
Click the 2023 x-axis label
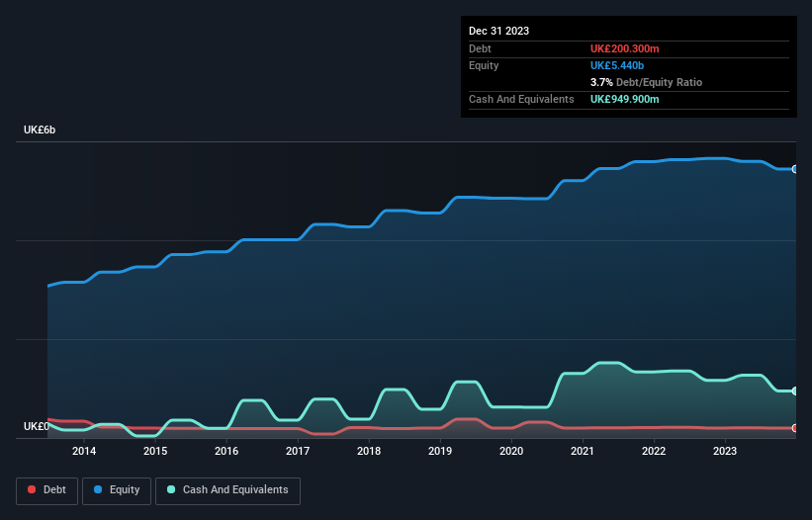[725, 451]
